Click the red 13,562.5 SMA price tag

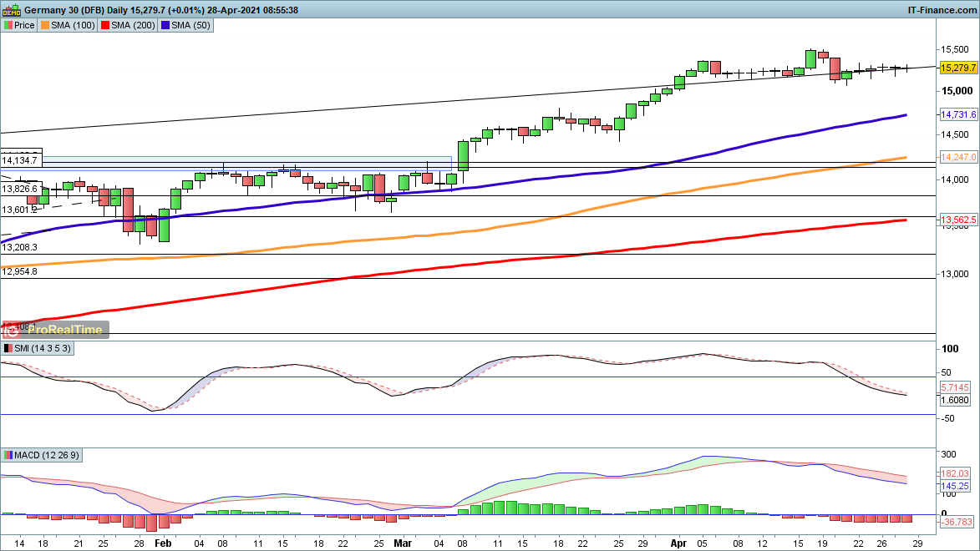click(958, 220)
